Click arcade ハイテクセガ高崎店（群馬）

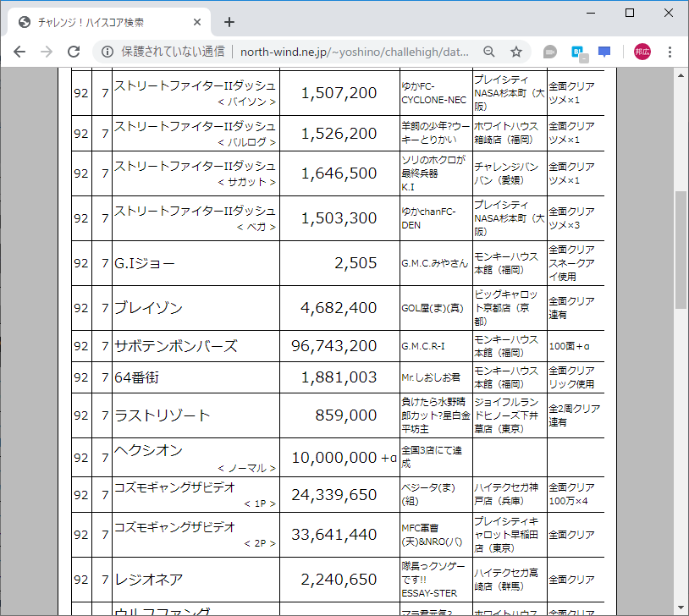point(506,580)
